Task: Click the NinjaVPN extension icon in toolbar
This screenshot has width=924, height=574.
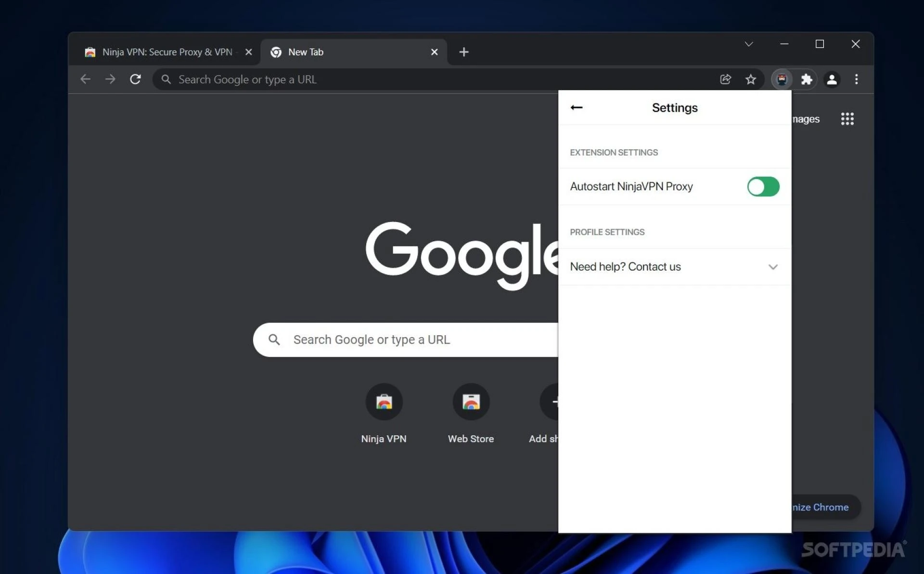Action: tap(782, 79)
